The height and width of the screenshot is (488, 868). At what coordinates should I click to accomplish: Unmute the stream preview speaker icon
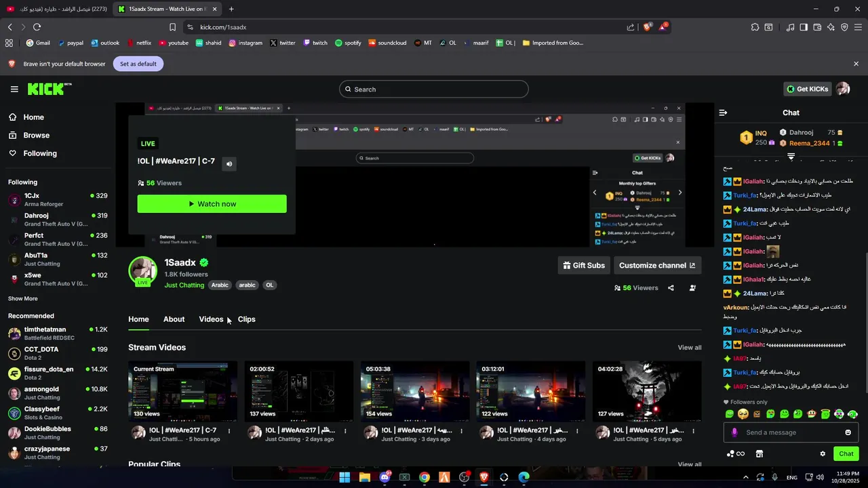coord(229,163)
